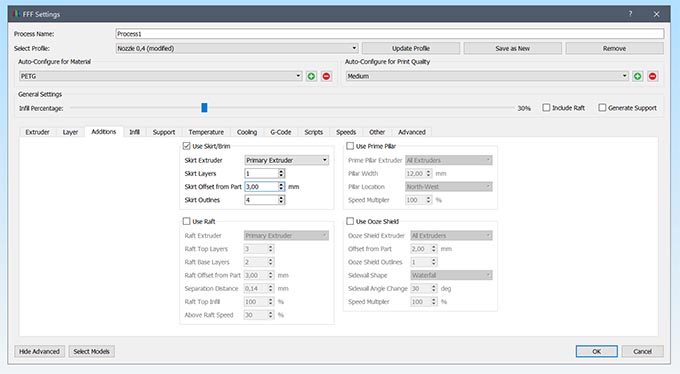Click the Remove profile button
This screenshot has height=374, width=680.
pyautogui.click(x=615, y=48)
